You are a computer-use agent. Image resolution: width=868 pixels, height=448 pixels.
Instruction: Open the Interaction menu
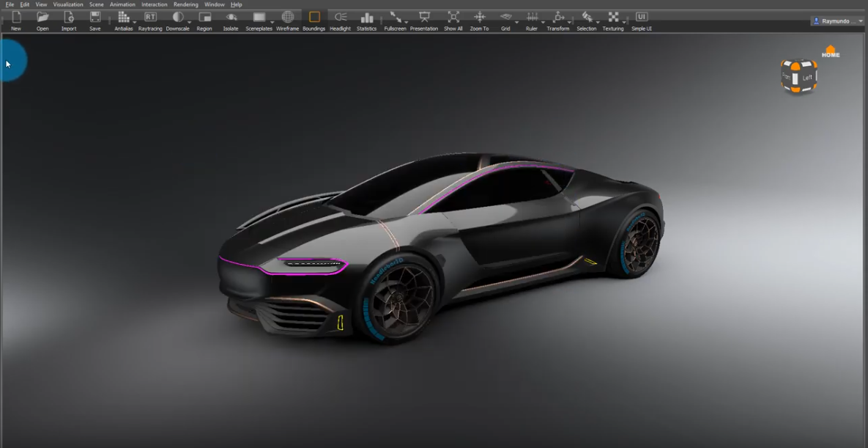[155, 4]
